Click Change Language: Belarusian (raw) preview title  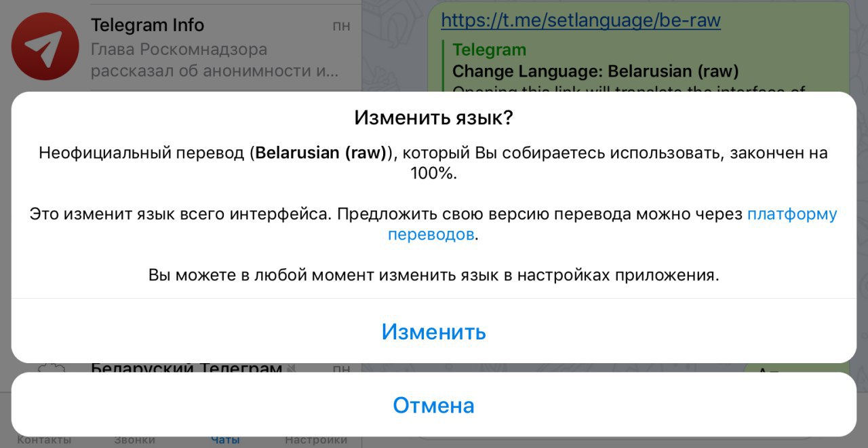tap(595, 71)
